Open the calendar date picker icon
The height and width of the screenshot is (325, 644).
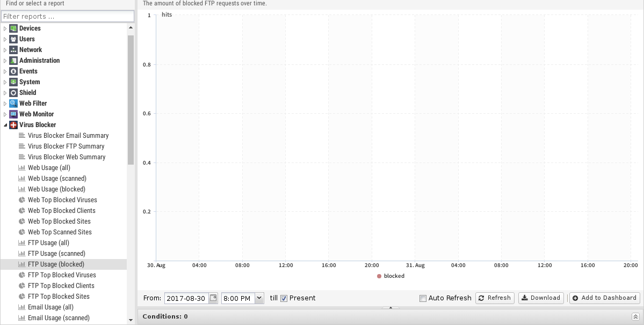213,298
